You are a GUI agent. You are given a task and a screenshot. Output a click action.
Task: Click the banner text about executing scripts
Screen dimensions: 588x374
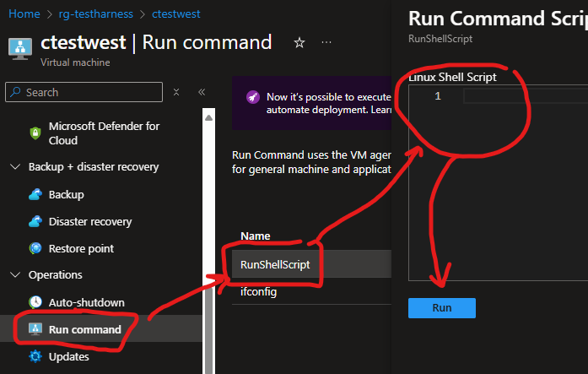(x=329, y=104)
